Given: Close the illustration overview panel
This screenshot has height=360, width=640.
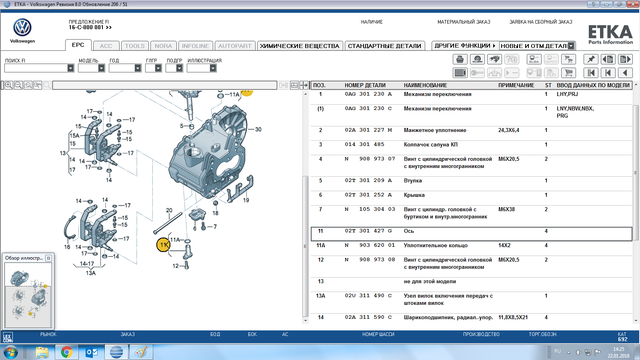Looking at the screenshot, I should click(x=49, y=258).
